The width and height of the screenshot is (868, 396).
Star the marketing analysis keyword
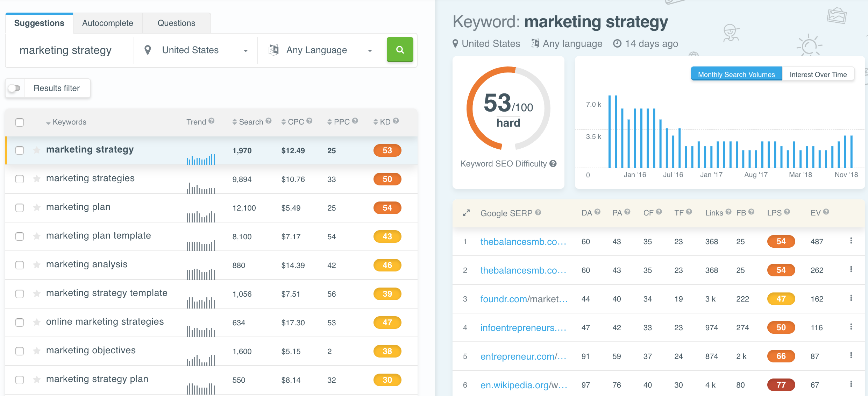[36, 265]
